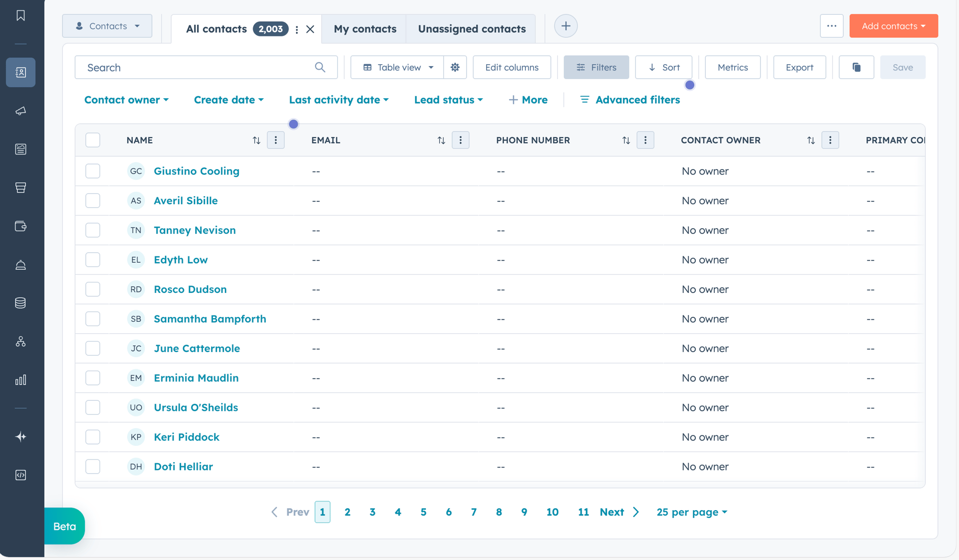Open the 25 per page dropdown

[691, 512]
